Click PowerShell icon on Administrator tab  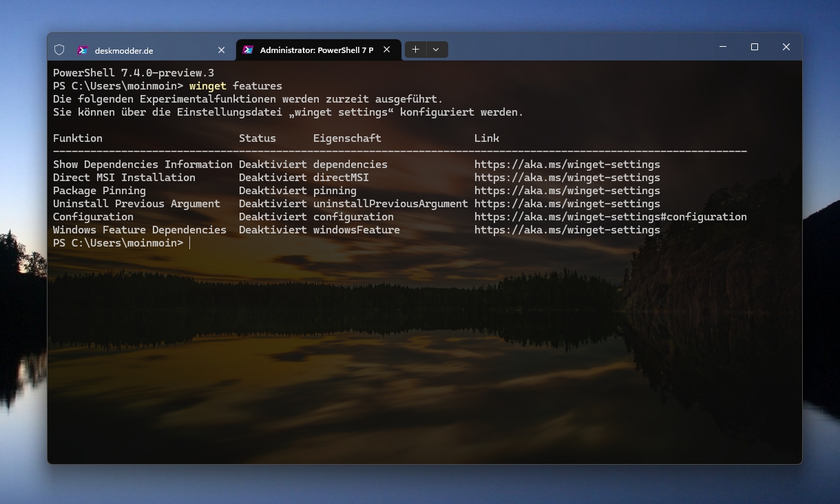pos(248,50)
